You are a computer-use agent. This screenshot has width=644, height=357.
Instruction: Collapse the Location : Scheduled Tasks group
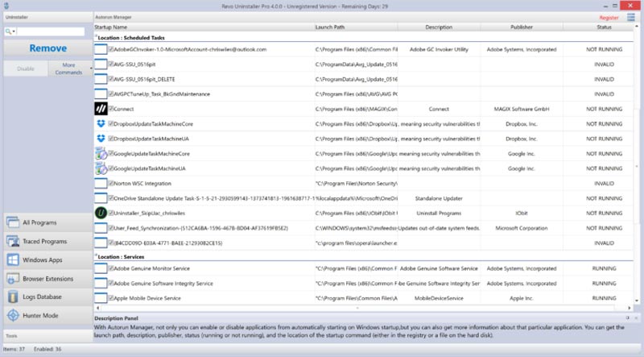coord(96,36)
